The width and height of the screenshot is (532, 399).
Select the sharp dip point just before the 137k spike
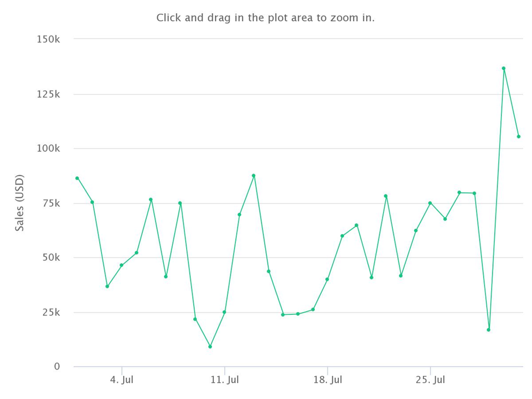click(x=488, y=330)
